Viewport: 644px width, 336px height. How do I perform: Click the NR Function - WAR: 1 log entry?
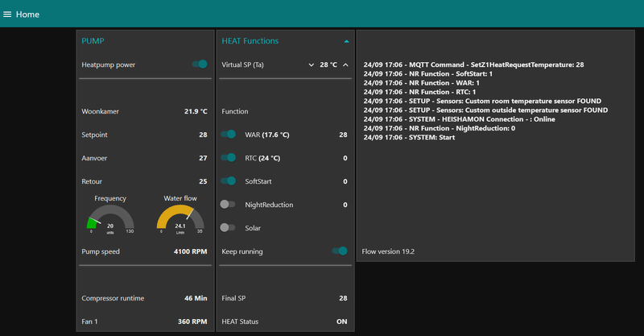[421, 83]
